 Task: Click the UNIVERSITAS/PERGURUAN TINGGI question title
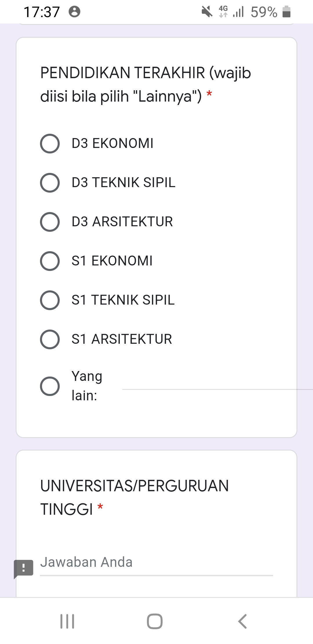(x=134, y=497)
